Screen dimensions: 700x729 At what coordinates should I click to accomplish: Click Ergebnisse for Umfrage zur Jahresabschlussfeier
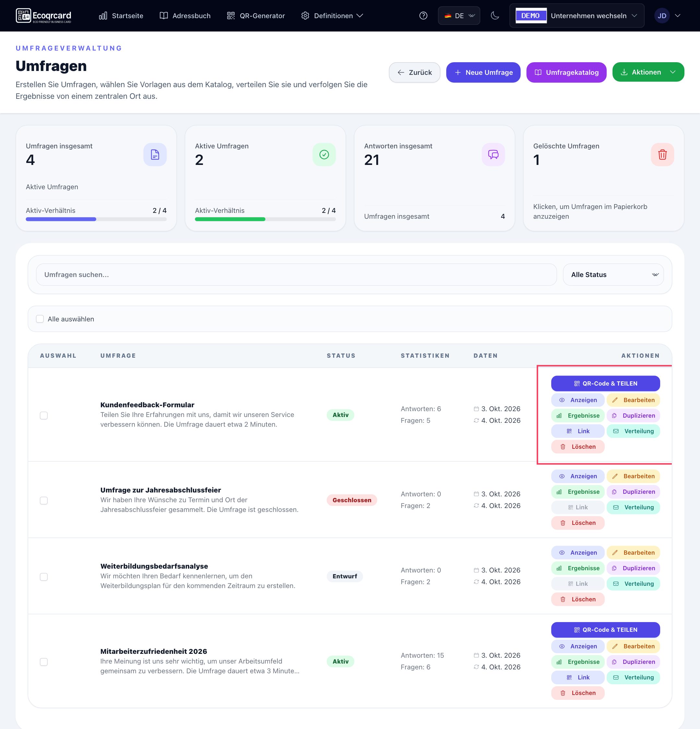pyautogui.click(x=577, y=492)
